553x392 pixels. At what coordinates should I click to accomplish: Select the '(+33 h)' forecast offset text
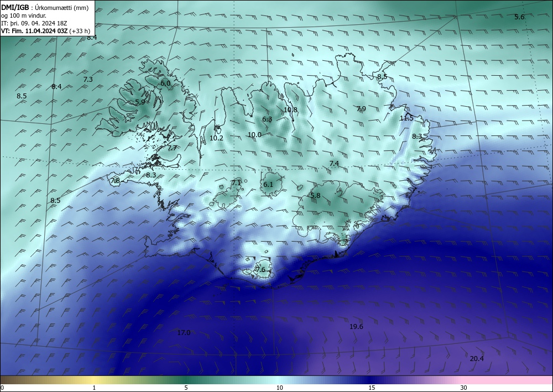[x=80, y=31]
